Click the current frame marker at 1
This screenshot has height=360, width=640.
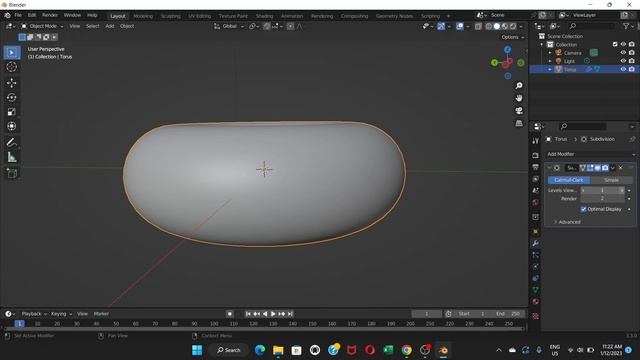(19, 324)
